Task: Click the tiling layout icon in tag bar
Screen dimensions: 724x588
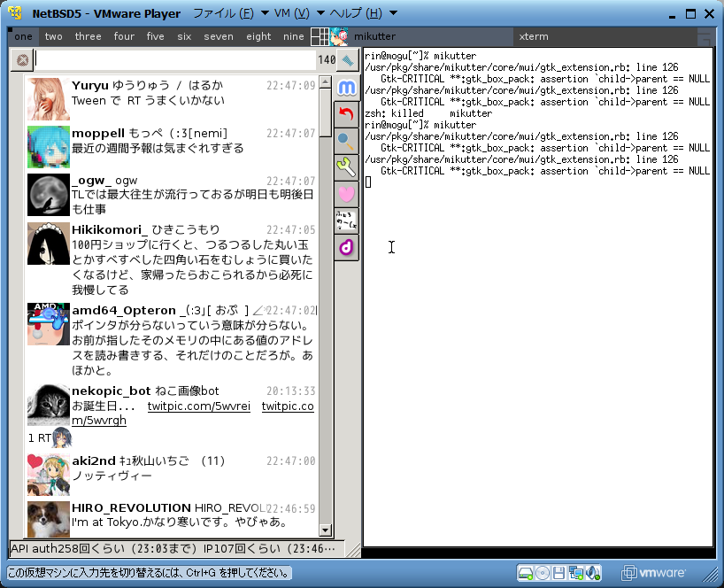Action: pos(320,36)
